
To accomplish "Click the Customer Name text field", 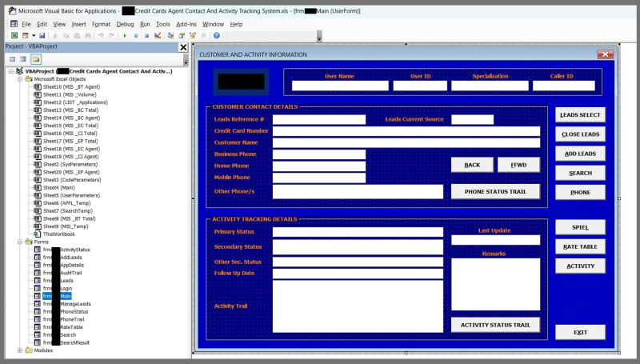I will [x=406, y=143].
